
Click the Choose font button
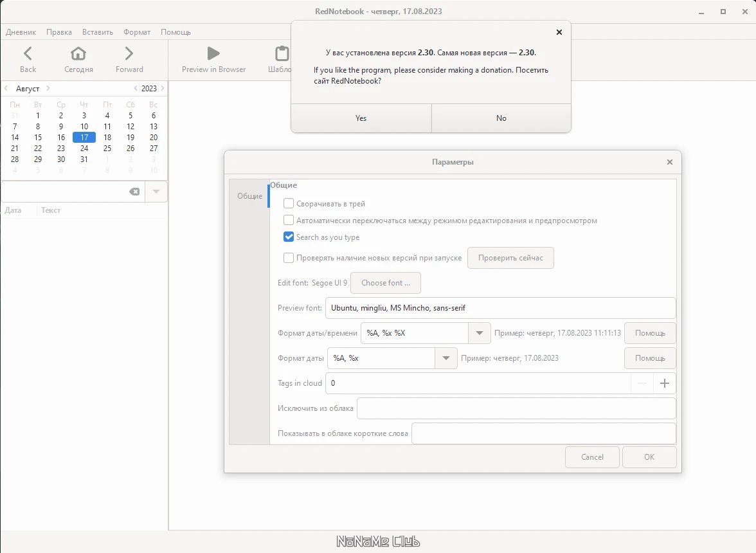tap(386, 283)
